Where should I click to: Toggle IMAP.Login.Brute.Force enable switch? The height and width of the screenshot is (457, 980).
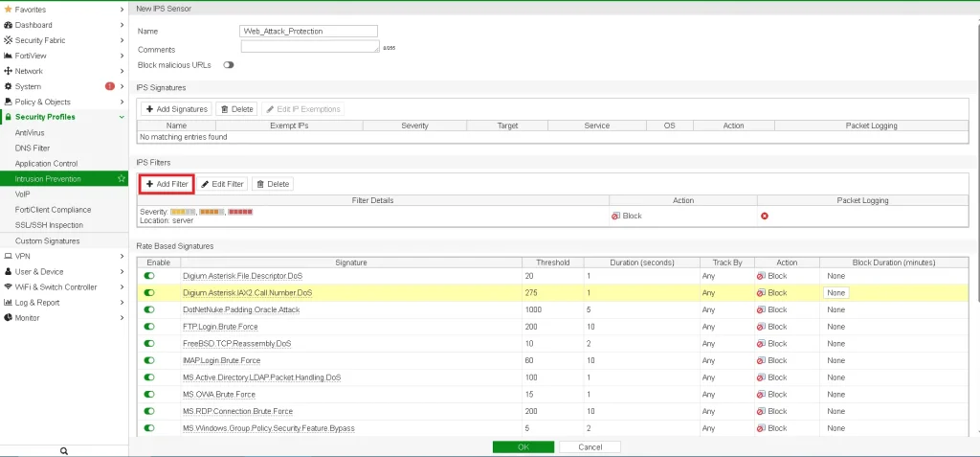point(148,360)
